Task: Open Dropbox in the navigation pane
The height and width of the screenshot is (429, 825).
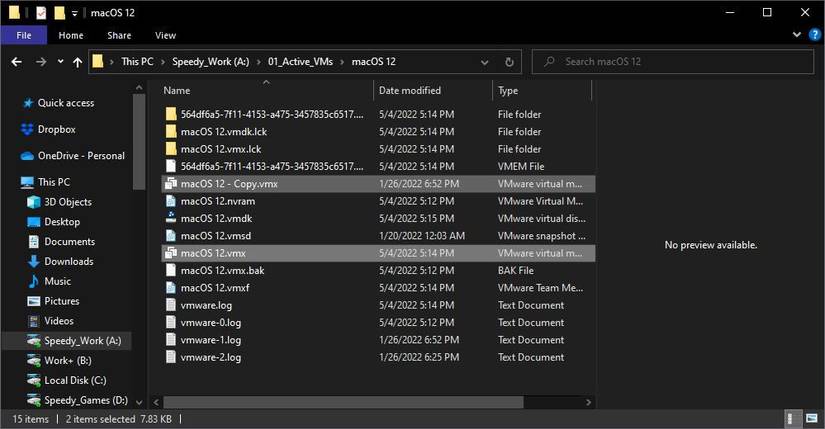Action: coord(56,129)
